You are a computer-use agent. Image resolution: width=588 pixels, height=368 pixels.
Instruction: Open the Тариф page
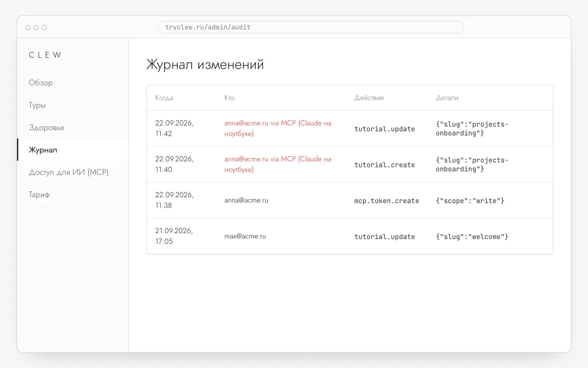click(39, 195)
